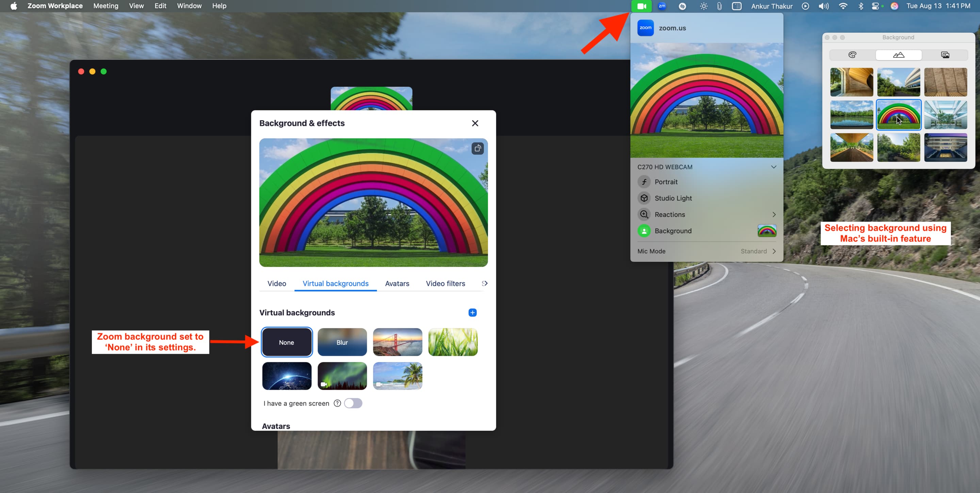
Task: Click the rotate icon on the video preview
Action: (x=477, y=148)
